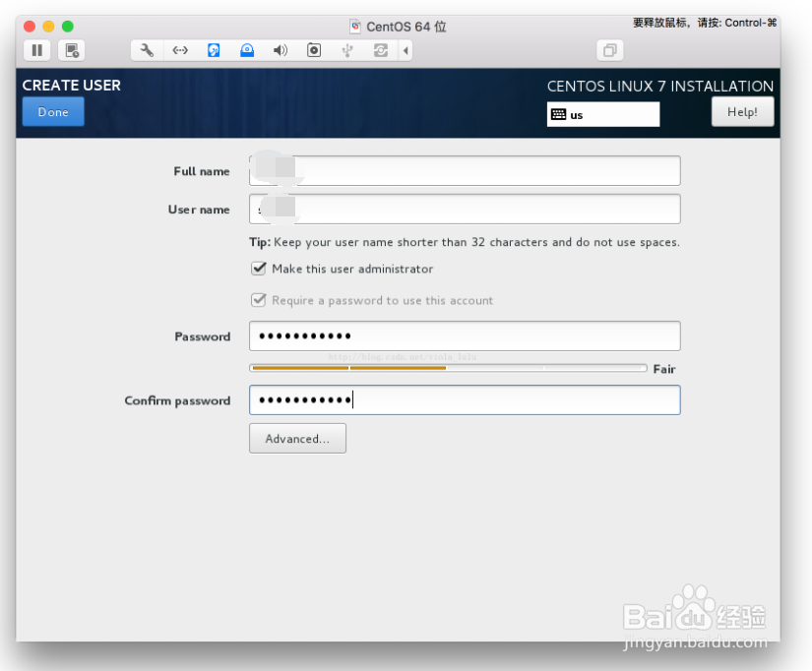Open the snapshot manager icon
Screen dimensions: 812x671
[72, 50]
